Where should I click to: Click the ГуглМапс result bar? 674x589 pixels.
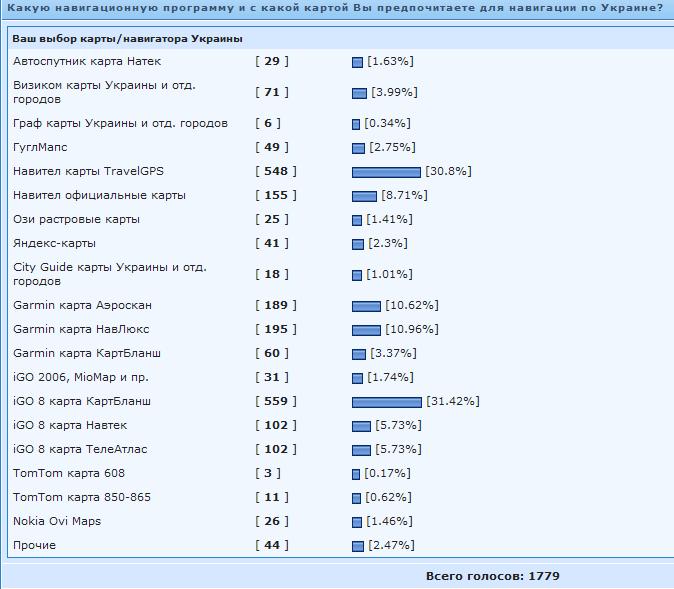pyautogui.click(x=357, y=148)
